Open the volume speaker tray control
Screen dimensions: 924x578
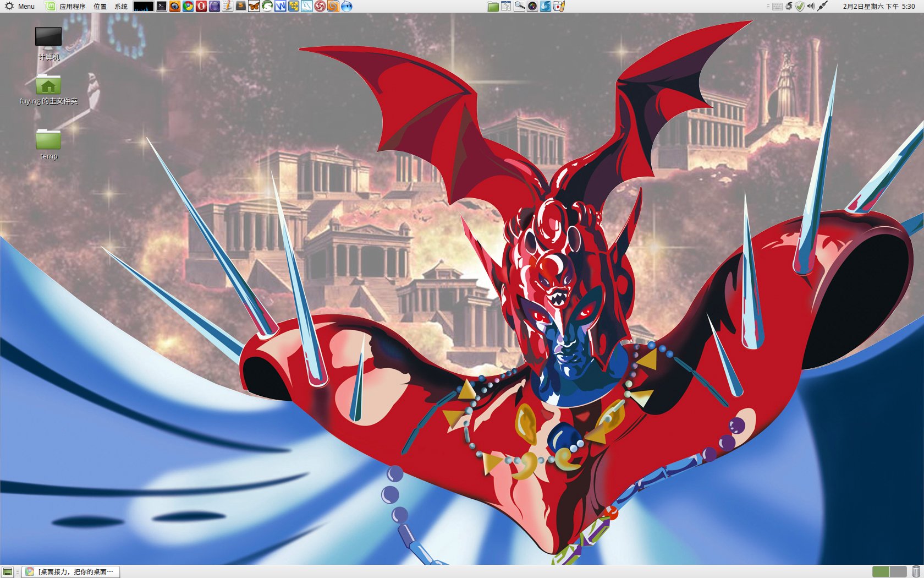pyautogui.click(x=811, y=6)
